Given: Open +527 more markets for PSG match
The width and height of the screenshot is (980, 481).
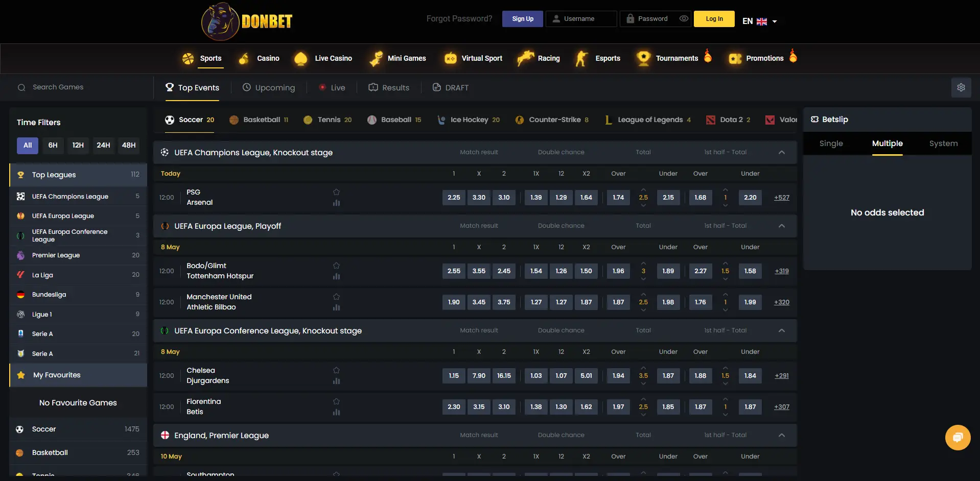Looking at the screenshot, I should (782, 198).
